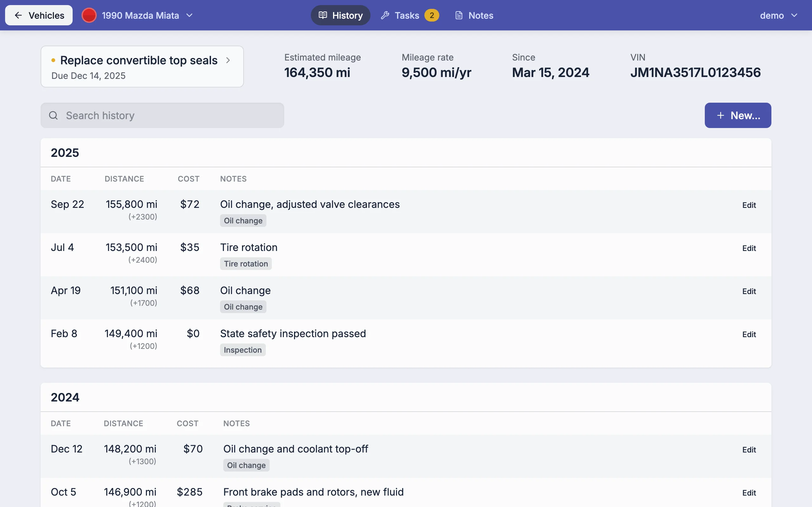
Task: Click the plus icon on New button
Action: [720, 115]
